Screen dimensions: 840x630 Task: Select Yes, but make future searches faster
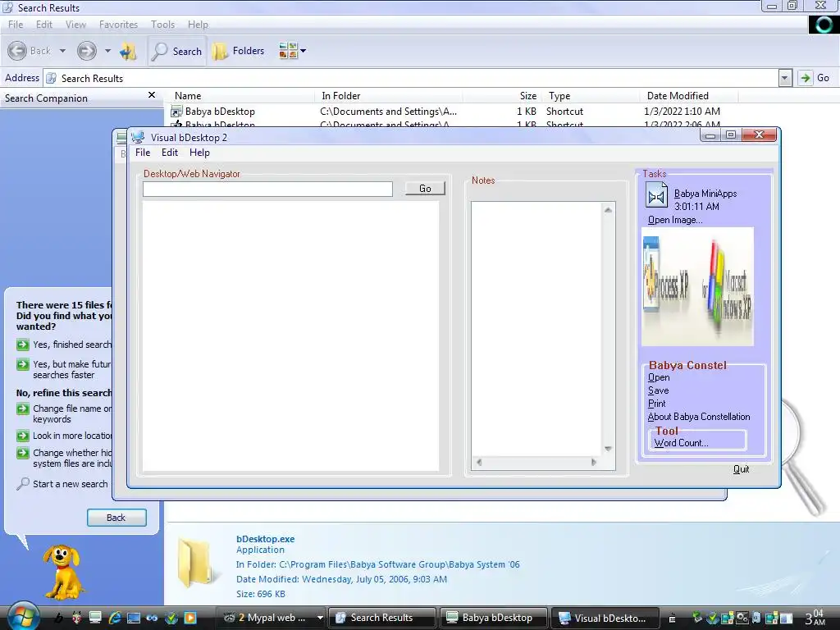pyautogui.click(x=64, y=370)
